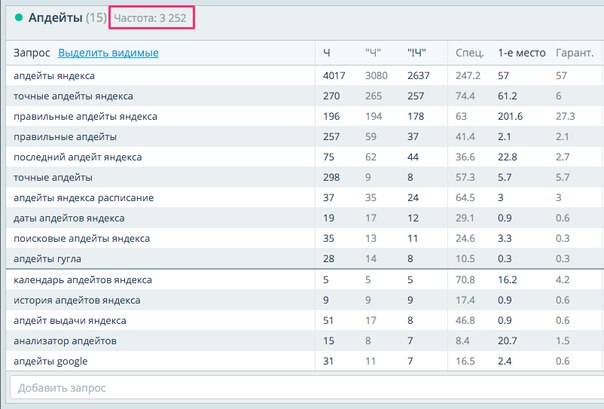Click the Спец. value 247.2
The height and width of the screenshot is (409, 604).
[468, 75]
